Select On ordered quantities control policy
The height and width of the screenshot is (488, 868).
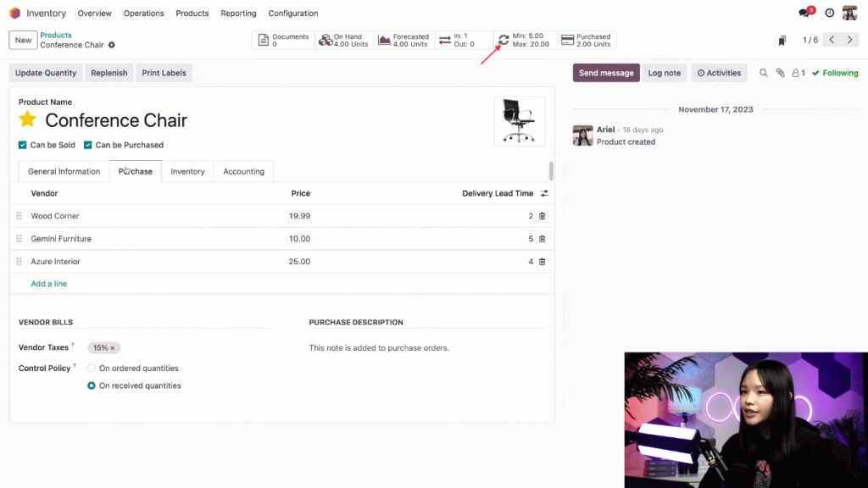[x=92, y=368]
